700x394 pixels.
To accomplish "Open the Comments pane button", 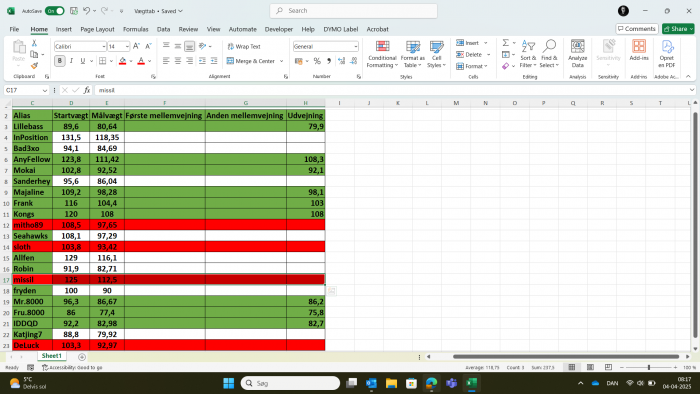I will pyautogui.click(x=637, y=29).
